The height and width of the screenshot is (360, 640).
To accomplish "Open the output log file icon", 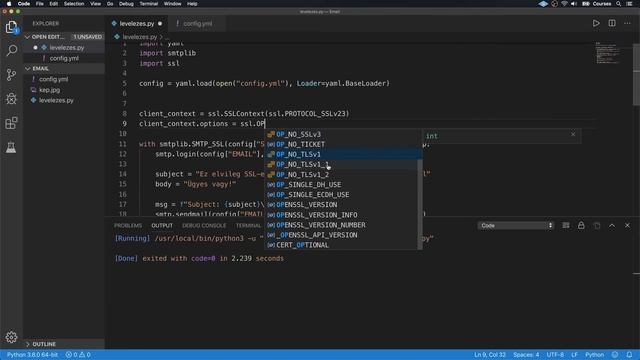I will point(597,225).
